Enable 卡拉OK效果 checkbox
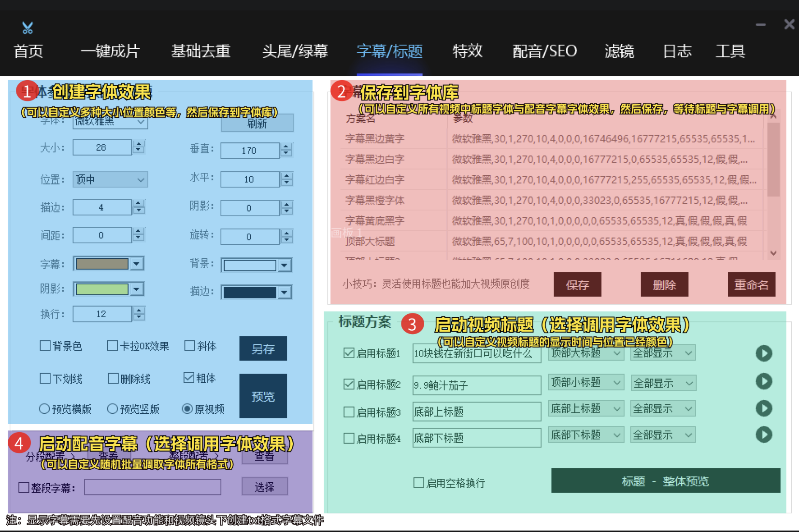The image size is (799, 532). click(x=113, y=346)
